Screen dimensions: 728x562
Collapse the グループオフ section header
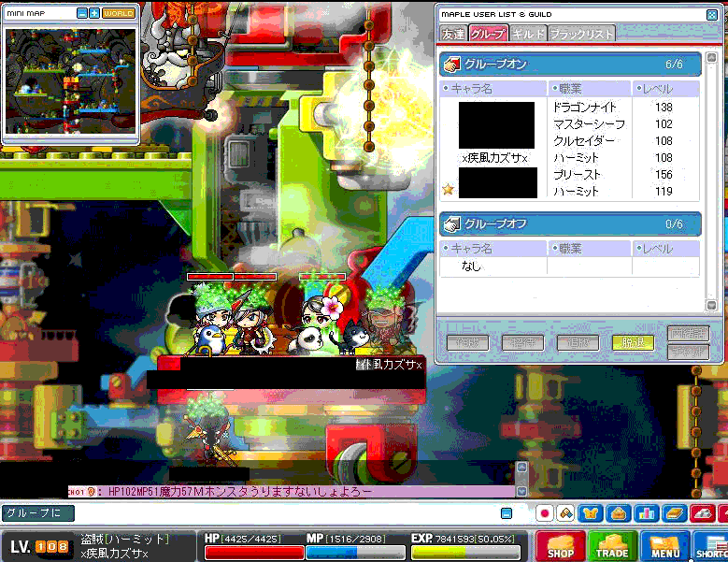pyautogui.click(x=571, y=224)
